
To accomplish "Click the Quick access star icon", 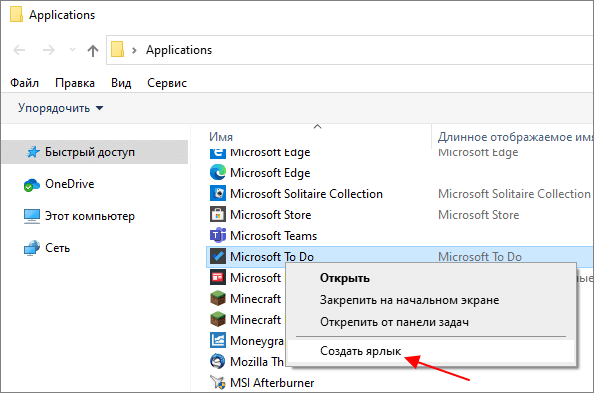I will (33, 152).
